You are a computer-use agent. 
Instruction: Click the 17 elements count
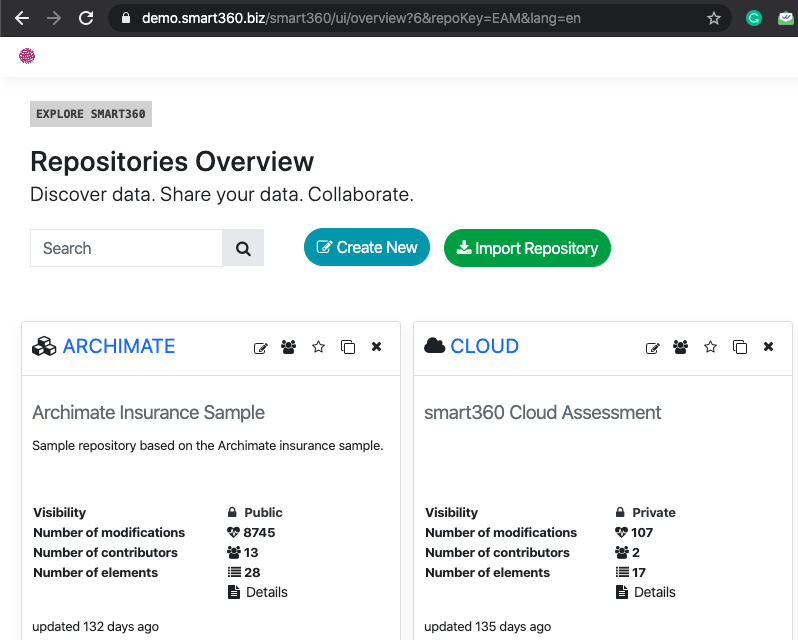tap(639, 572)
